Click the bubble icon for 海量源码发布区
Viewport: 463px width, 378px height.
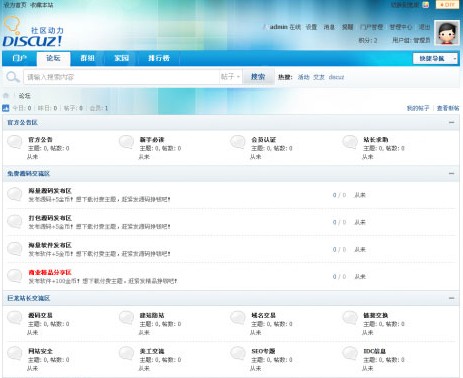point(15,194)
